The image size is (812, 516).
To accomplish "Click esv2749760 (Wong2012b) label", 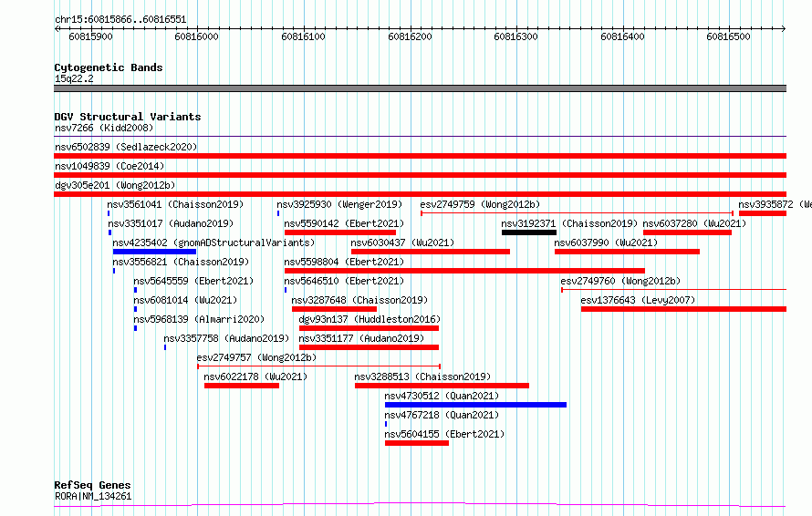I will (x=620, y=281).
